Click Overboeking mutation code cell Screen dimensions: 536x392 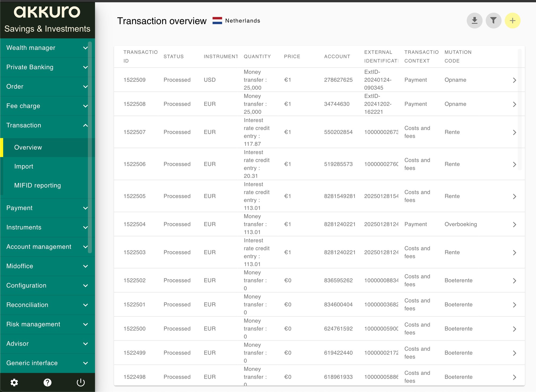[x=460, y=224]
